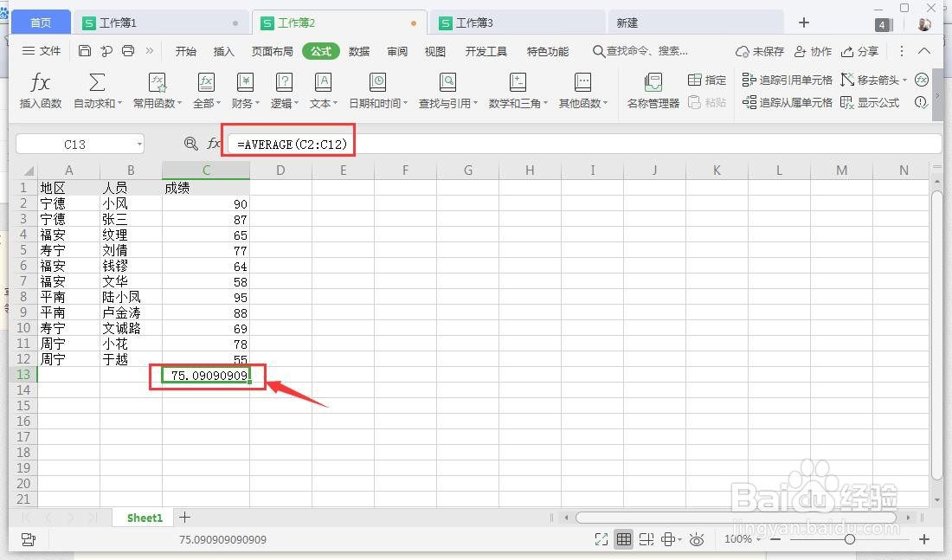Viewport: 952px width, 560px height.
Task: Expand the Name Box dropdown arrow
Action: [x=139, y=144]
